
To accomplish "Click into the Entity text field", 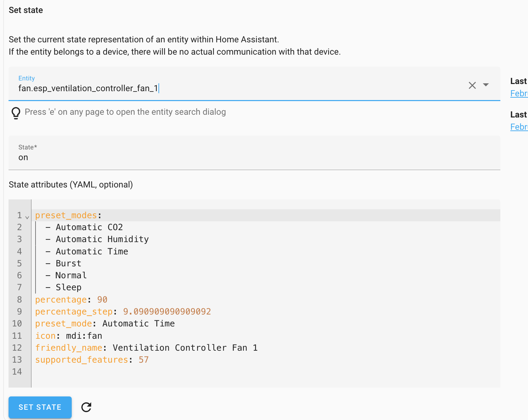I will click(x=239, y=88).
